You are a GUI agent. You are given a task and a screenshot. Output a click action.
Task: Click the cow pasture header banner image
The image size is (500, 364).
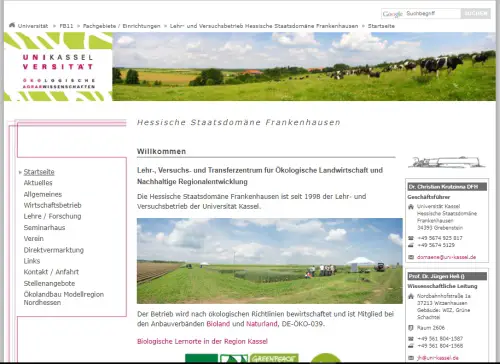[x=304, y=67]
